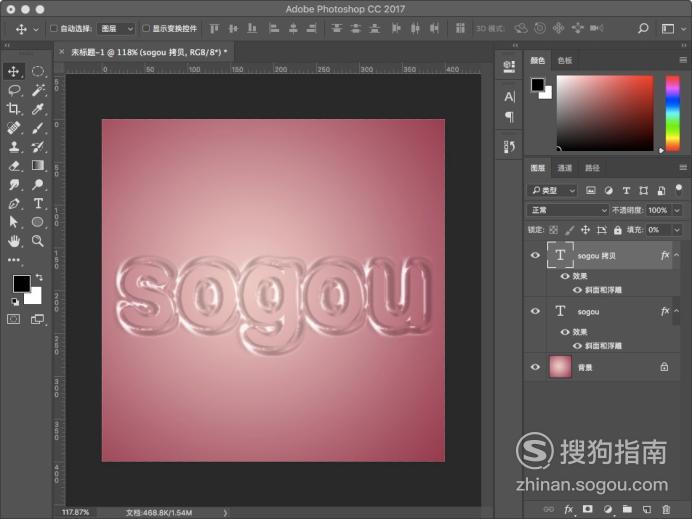Select the History Brush tool
Screen dimensions: 692x519
(38, 147)
